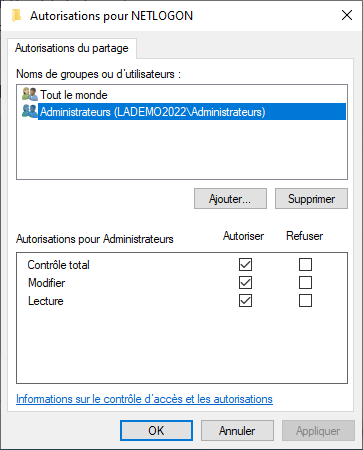This screenshot has width=363, height=450.
Task: Uncheck Autoriser for Lecture
Action: (x=245, y=301)
